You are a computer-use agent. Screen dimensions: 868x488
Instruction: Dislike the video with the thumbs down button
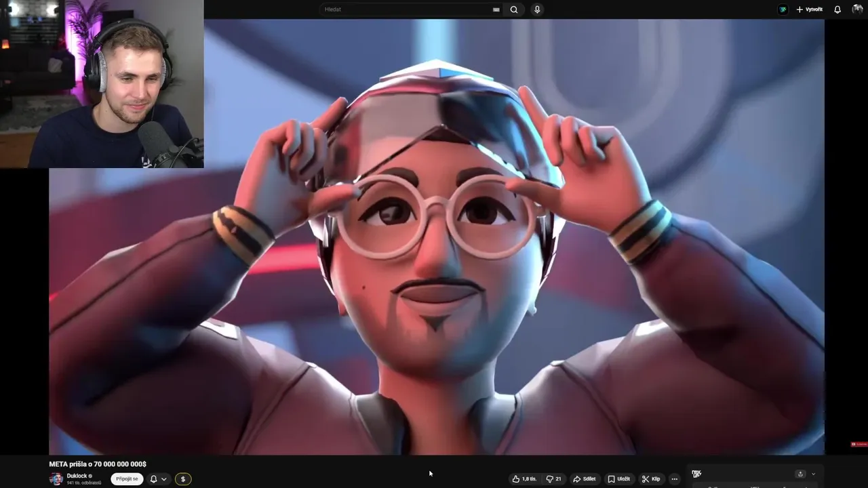click(x=553, y=479)
